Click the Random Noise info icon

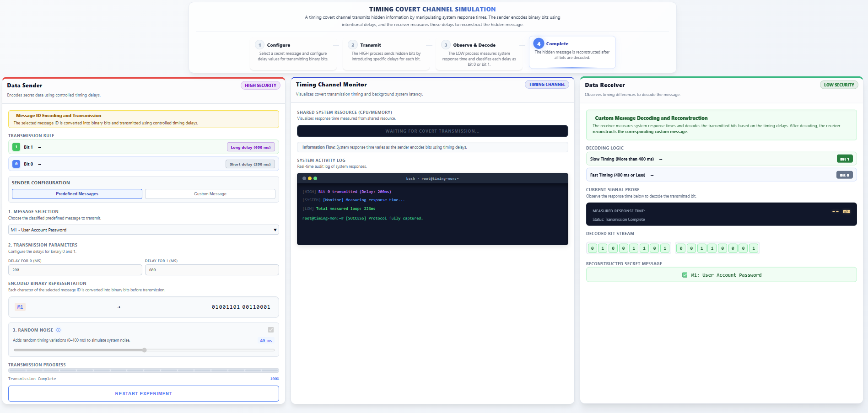[x=58, y=330]
